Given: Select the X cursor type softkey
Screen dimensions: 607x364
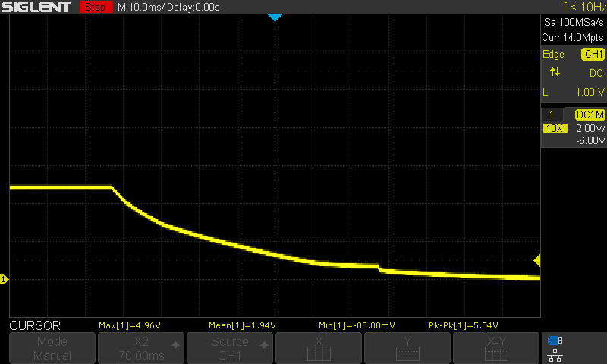Looking at the screenshot, I should pyautogui.click(x=319, y=348).
